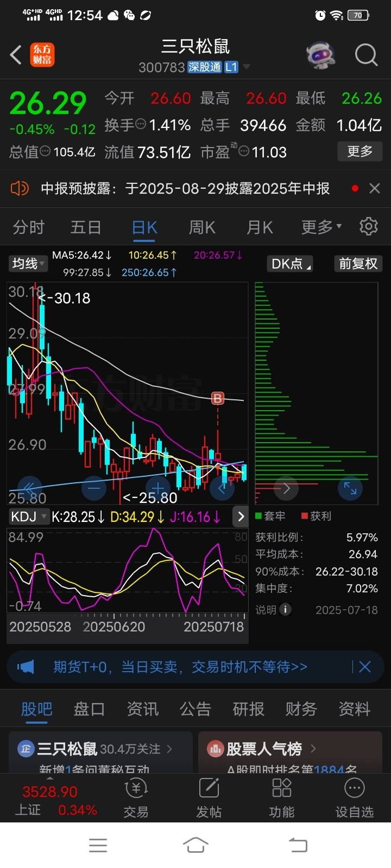Move chart back with left arrow icon
The width and height of the screenshot is (391, 868).
coord(222,488)
